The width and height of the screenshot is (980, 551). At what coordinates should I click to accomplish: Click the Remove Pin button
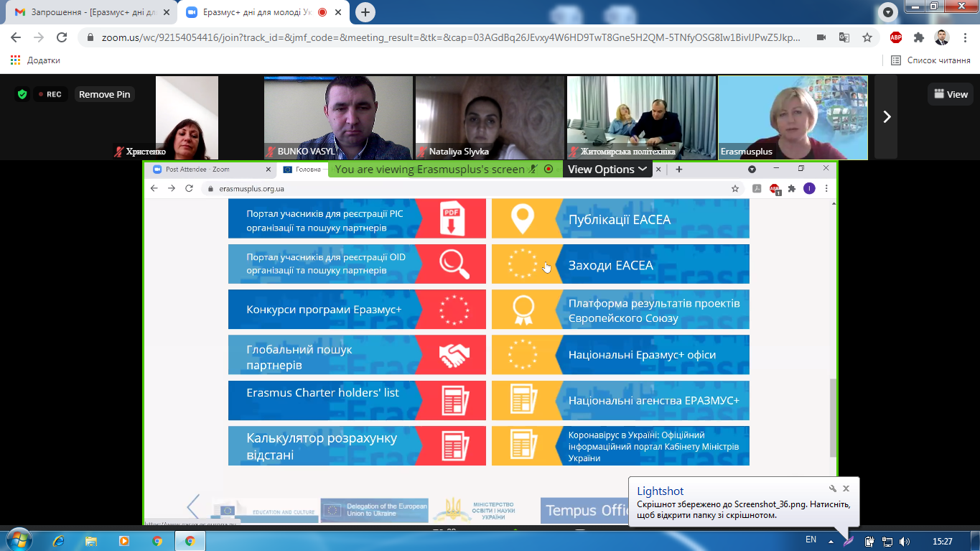point(105,94)
